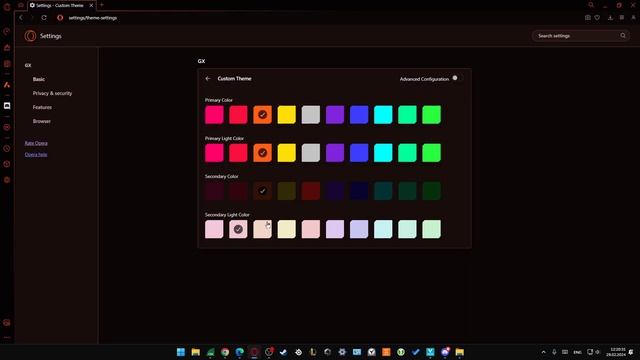The image size is (640, 360).
Task: Open the History clock icon in sidebar
Action: (x=7, y=149)
